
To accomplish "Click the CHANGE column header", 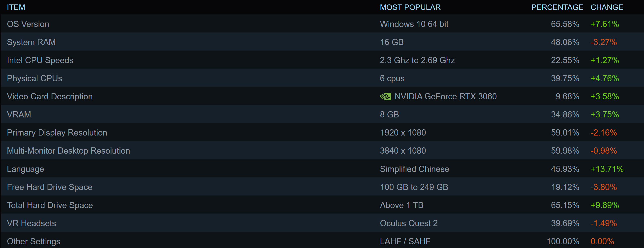I will 607,7.
